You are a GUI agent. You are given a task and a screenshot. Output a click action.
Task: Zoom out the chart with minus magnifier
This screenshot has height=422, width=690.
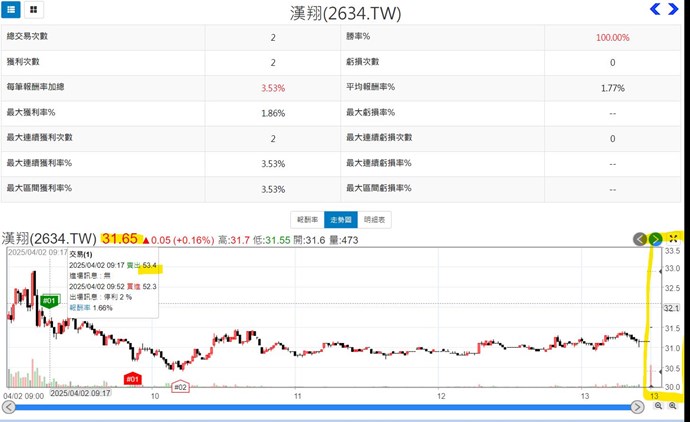pyautogui.click(x=658, y=406)
